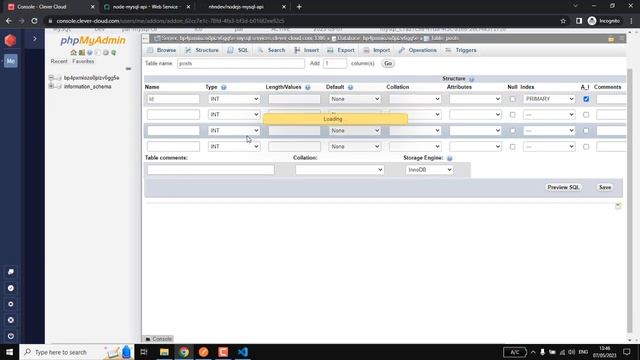Uncheck A_I checkbox for the id column
Image resolution: width=640 pixels, height=360 pixels.
(586, 99)
